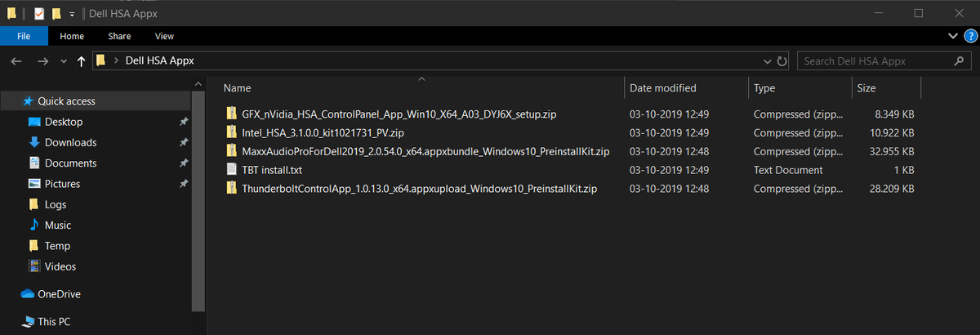Click the folder icon in the address bar
This screenshot has height=335, width=980.
[101, 60]
